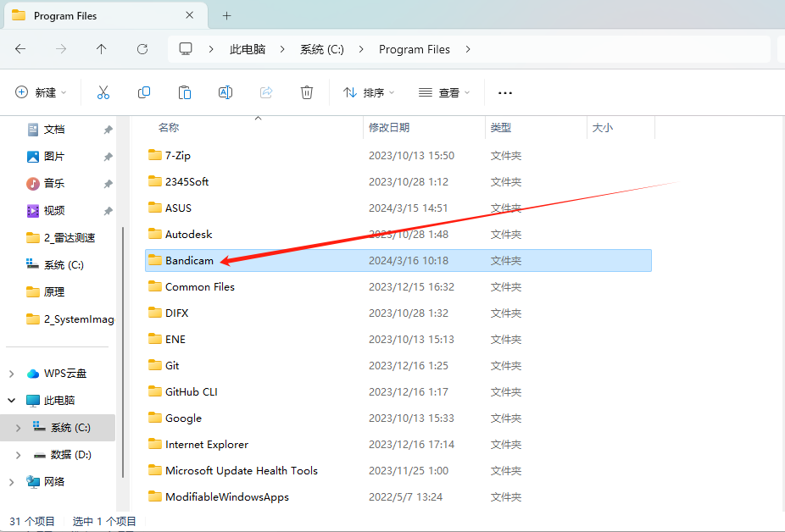Unpin 文档 using its pin icon
Image resolution: width=785 pixels, height=532 pixels.
pyautogui.click(x=108, y=130)
